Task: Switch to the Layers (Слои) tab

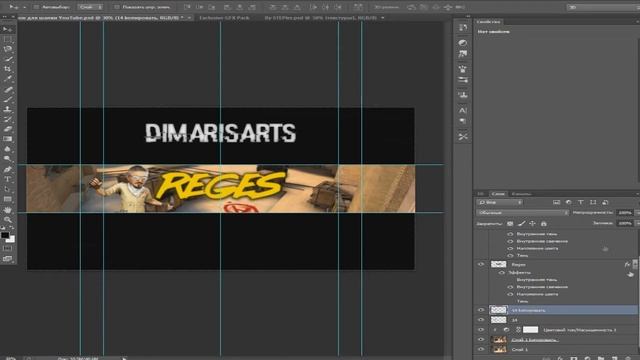Action: [x=498, y=194]
